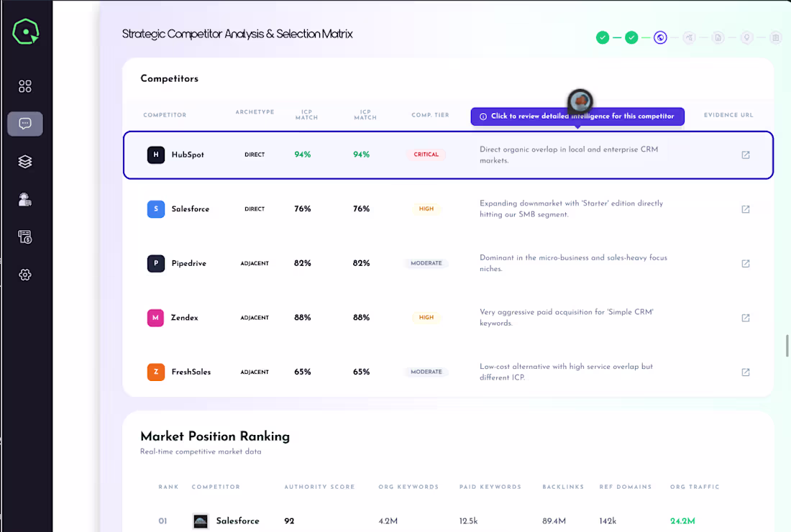Image resolution: width=791 pixels, height=532 pixels.
Task: Jump to the chart analysis progress step
Action: 690,37
